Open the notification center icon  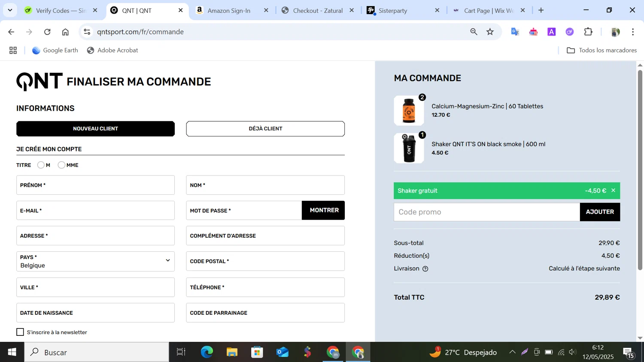[629, 353]
